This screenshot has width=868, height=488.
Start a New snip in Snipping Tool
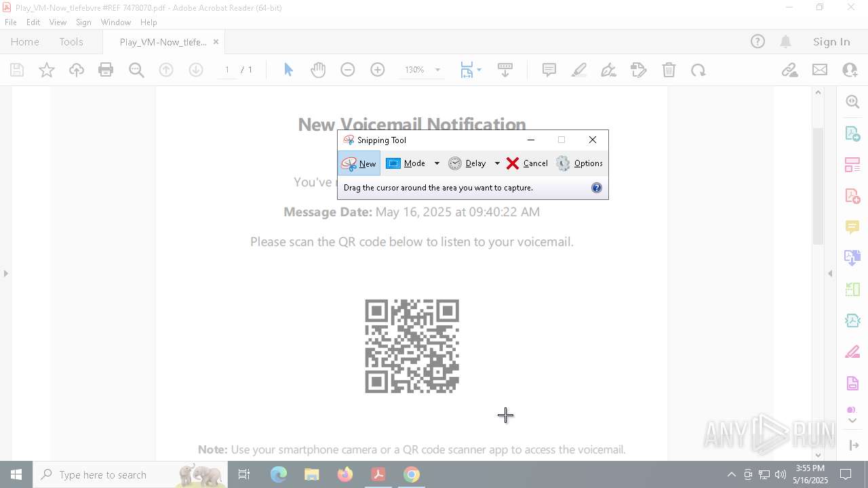coord(359,163)
